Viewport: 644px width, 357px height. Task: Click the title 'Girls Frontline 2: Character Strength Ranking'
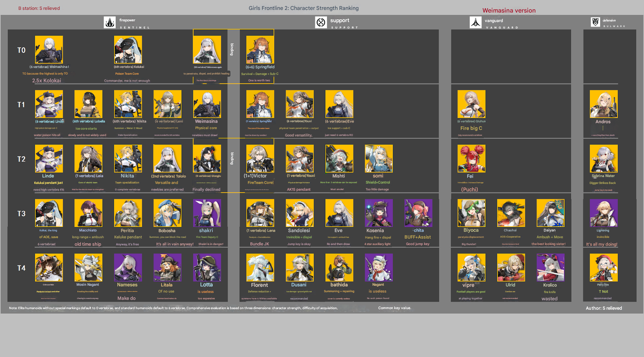click(x=304, y=8)
